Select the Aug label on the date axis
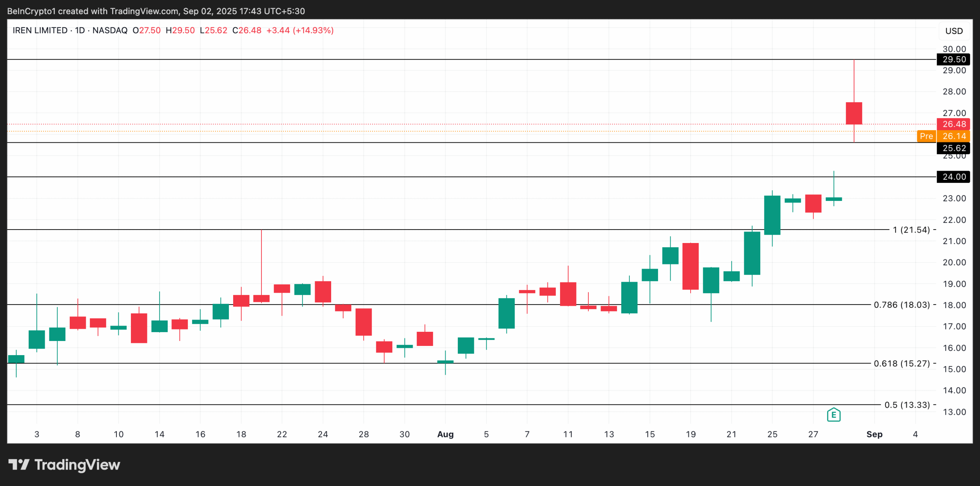The image size is (980, 486). click(x=445, y=434)
